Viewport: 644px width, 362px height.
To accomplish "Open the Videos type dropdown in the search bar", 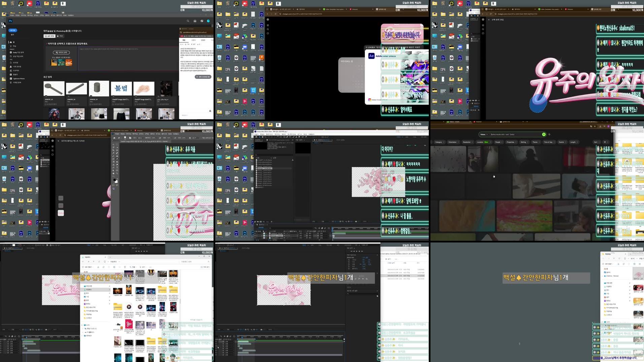I will 484,134.
